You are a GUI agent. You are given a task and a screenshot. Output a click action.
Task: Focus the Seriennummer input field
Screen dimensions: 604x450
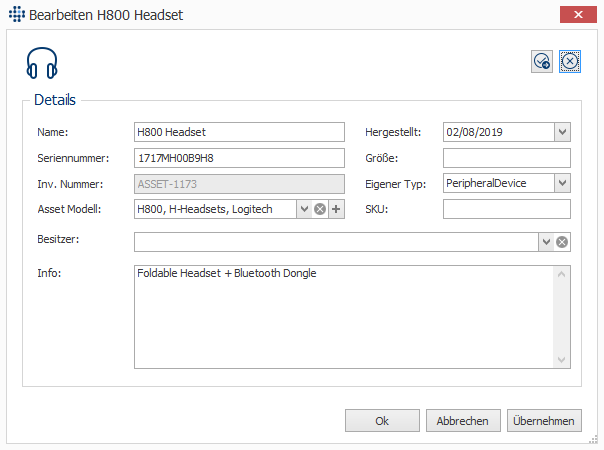click(238, 158)
